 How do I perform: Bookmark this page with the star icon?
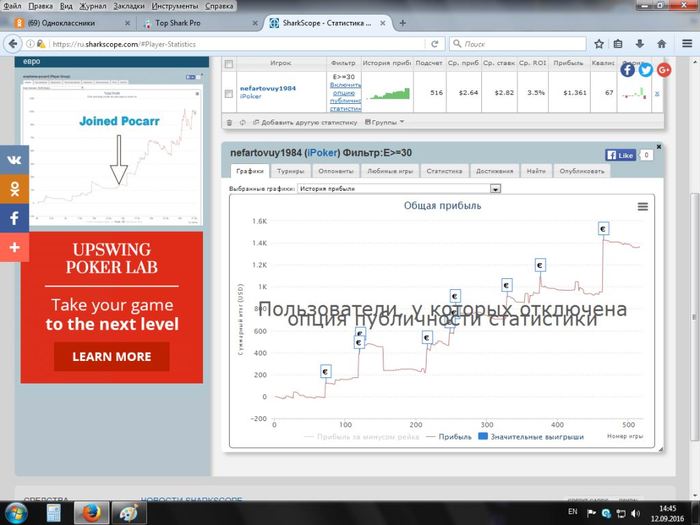click(x=599, y=44)
